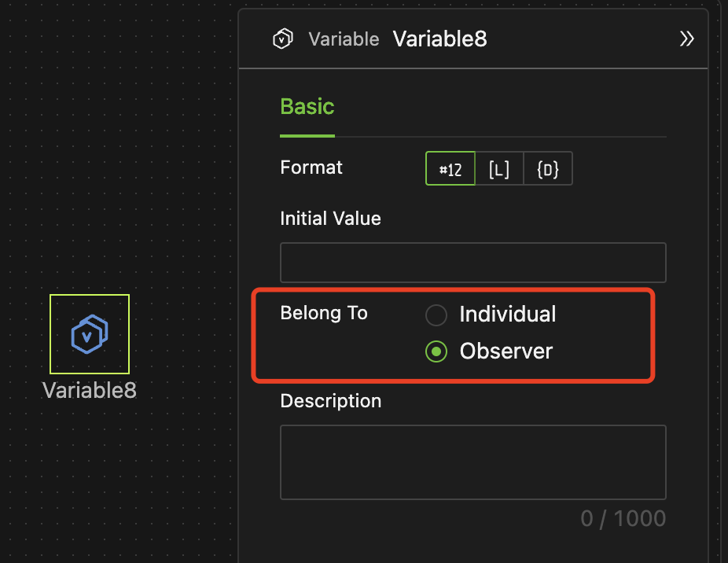The width and height of the screenshot is (728, 563).
Task: Choose the list format [L] button
Action: click(499, 169)
